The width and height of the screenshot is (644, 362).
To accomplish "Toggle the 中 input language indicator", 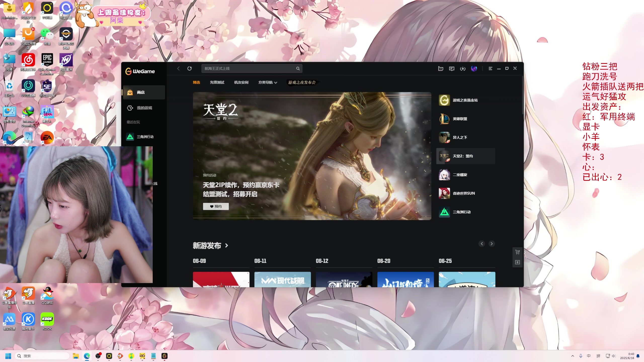I will [589, 356].
